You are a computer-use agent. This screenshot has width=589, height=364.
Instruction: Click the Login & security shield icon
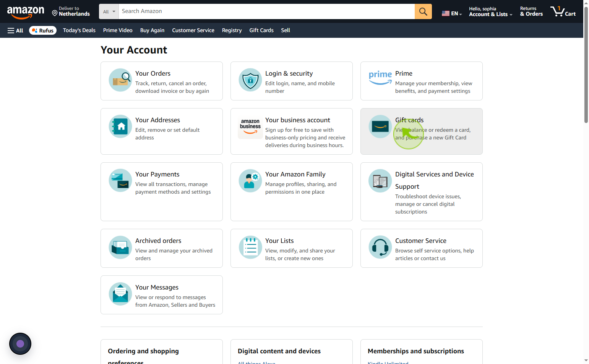pyautogui.click(x=250, y=80)
